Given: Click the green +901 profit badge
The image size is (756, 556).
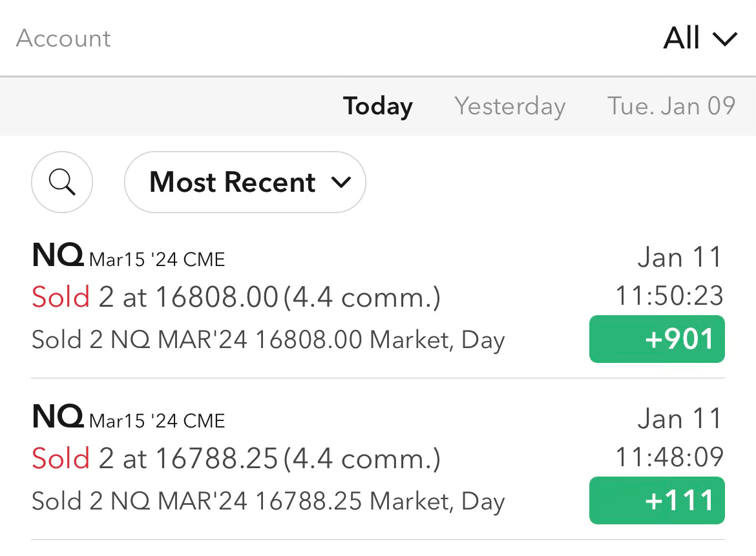Looking at the screenshot, I should [656, 339].
